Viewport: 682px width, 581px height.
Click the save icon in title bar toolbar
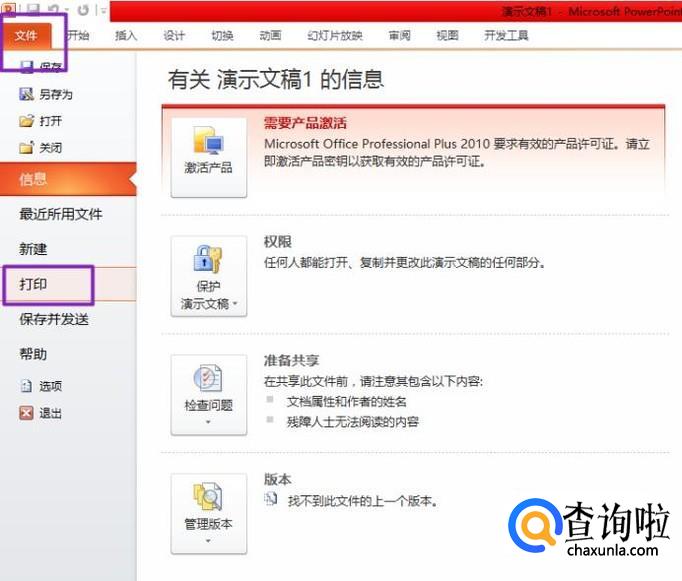[x=33, y=9]
